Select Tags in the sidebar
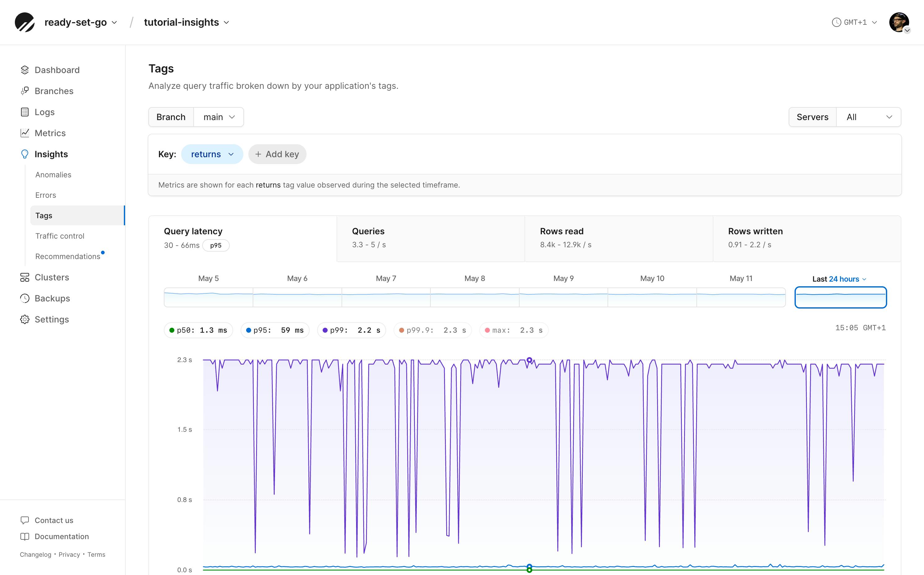 (x=78, y=216)
